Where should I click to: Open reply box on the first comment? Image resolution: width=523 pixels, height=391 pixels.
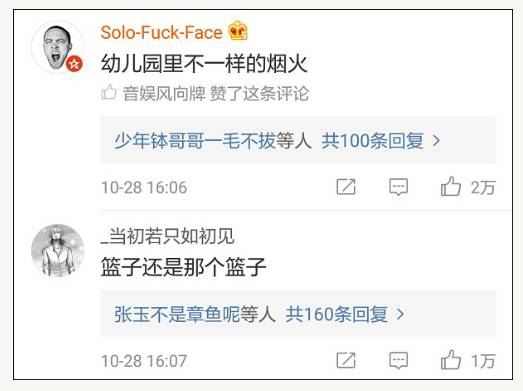(399, 186)
